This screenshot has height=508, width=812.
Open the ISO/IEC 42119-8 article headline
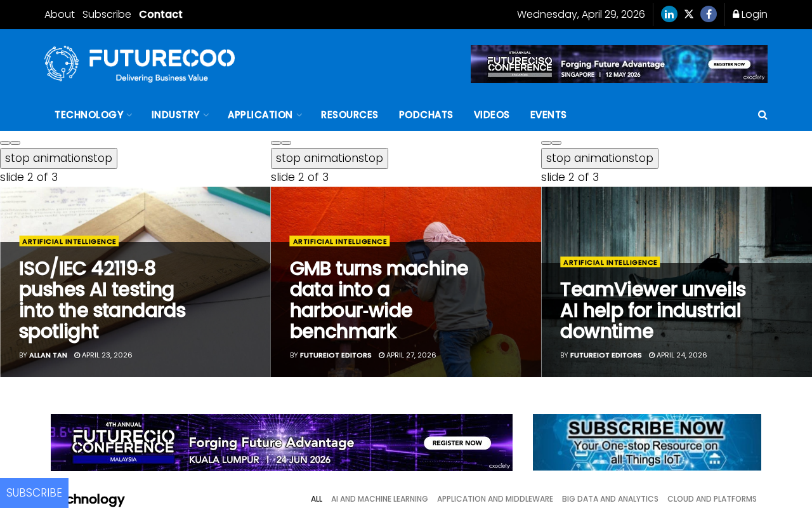pyautogui.click(x=102, y=300)
